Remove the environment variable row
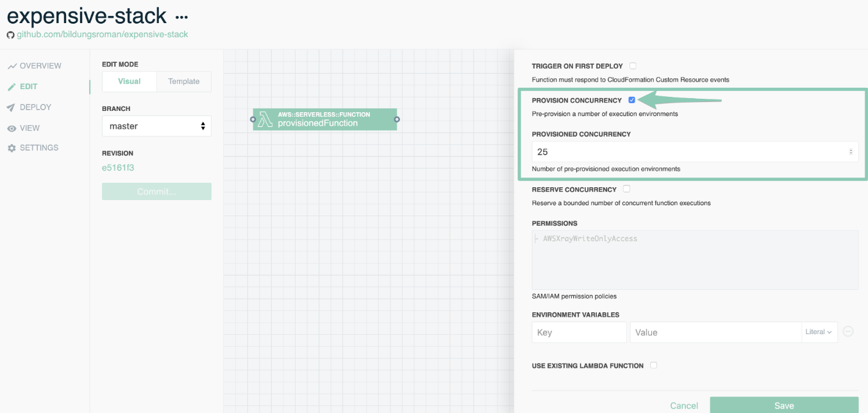The width and height of the screenshot is (868, 413). 848,332
